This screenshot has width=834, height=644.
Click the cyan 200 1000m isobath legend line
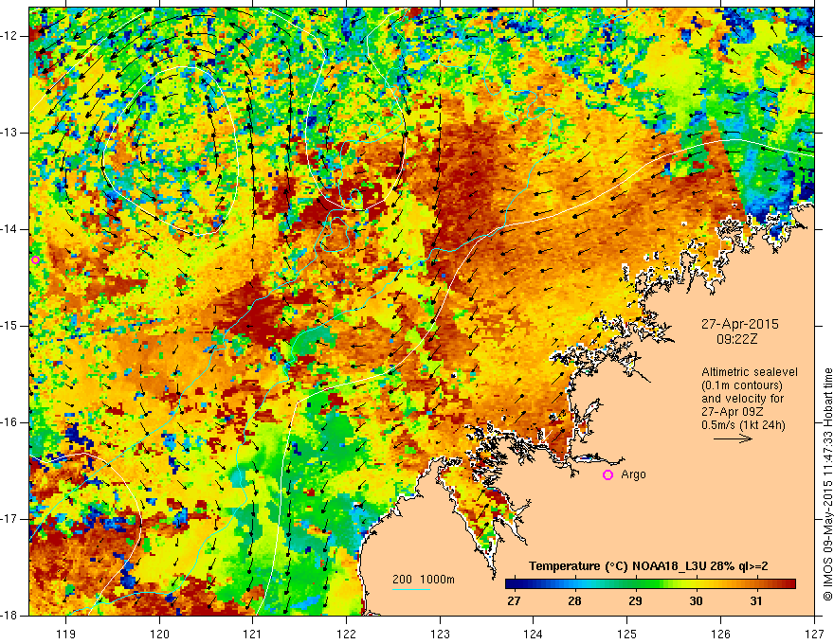[411, 589]
